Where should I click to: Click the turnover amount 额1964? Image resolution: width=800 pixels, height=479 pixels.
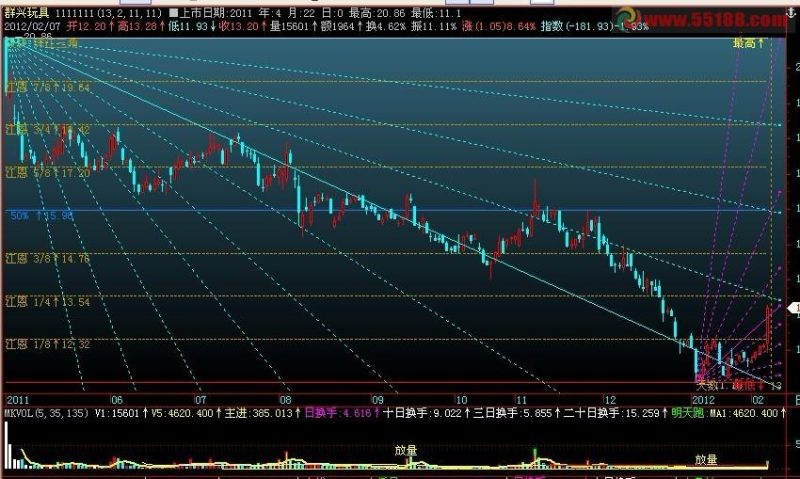(x=337, y=26)
